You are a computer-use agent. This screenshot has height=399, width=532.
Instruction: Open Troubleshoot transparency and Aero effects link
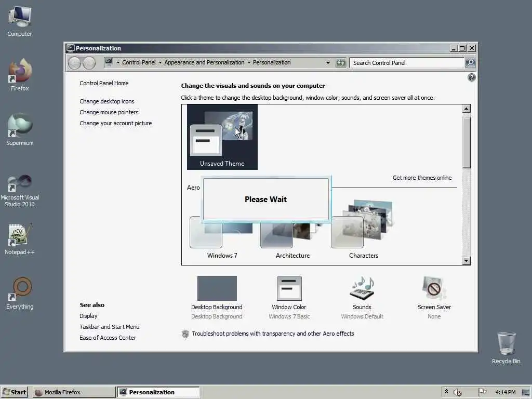273,334
